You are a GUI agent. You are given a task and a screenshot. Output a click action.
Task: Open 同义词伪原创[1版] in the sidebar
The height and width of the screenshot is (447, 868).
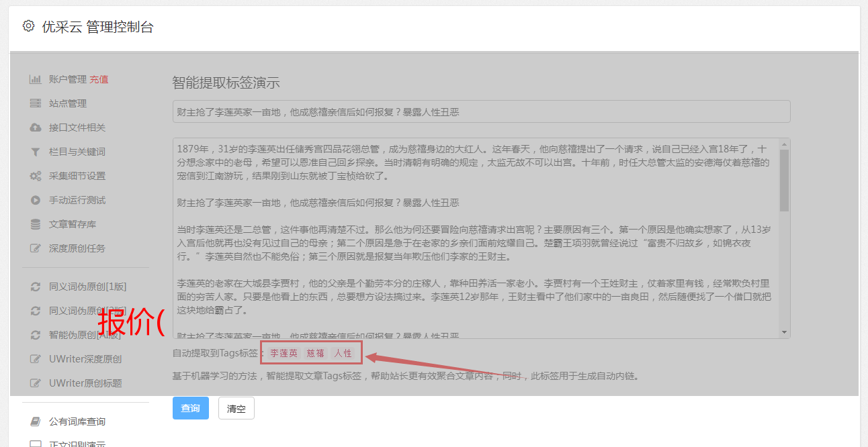[x=87, y=287]
